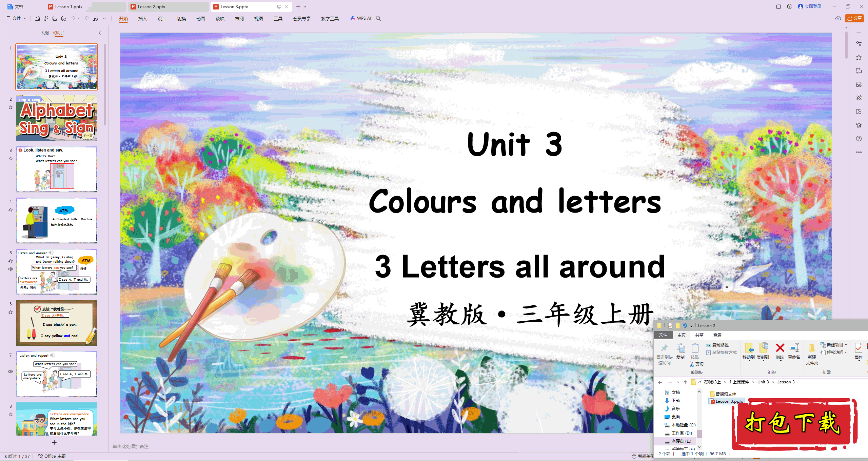The height and width of the screenshot is (461, 868).
Task: Click the settings sliders icon in right sidebar
Action: click(859, 44)
